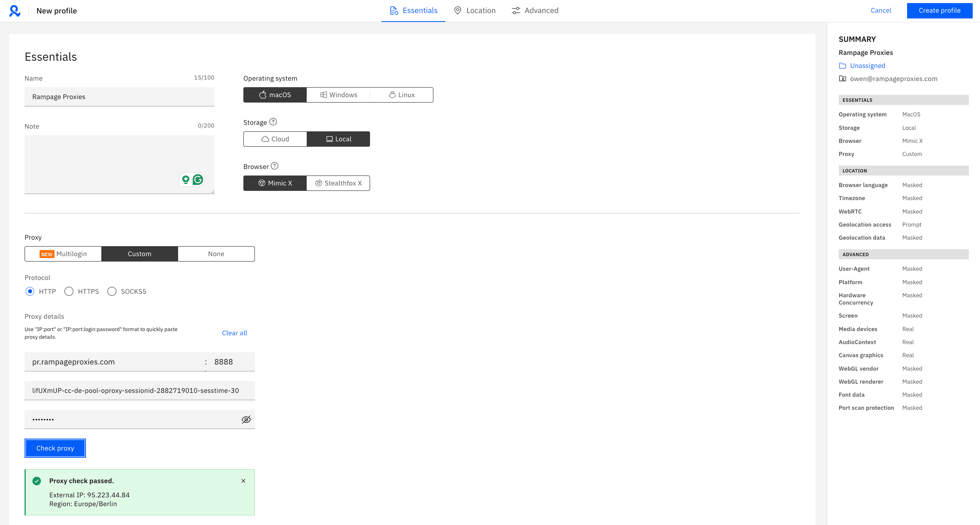The width and height of the screenshot is (980, 525).
Task: Click the Region Europe/Berlin text
Action: click(x=83, y=504)
